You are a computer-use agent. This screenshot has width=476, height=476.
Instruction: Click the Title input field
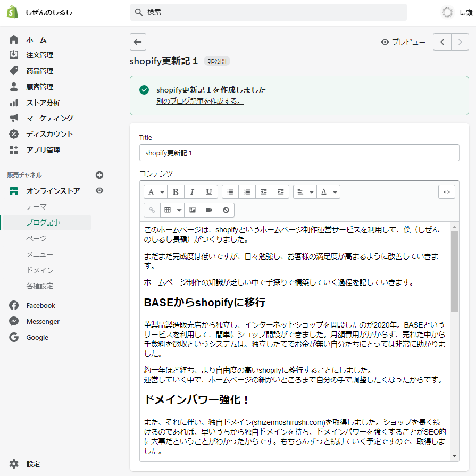click(299, 153)
